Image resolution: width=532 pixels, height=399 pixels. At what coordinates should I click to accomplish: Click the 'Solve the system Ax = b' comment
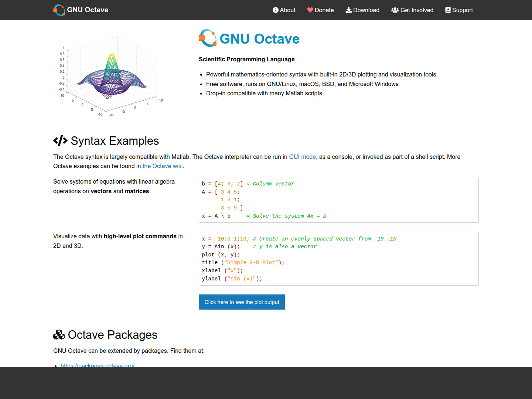286,216
